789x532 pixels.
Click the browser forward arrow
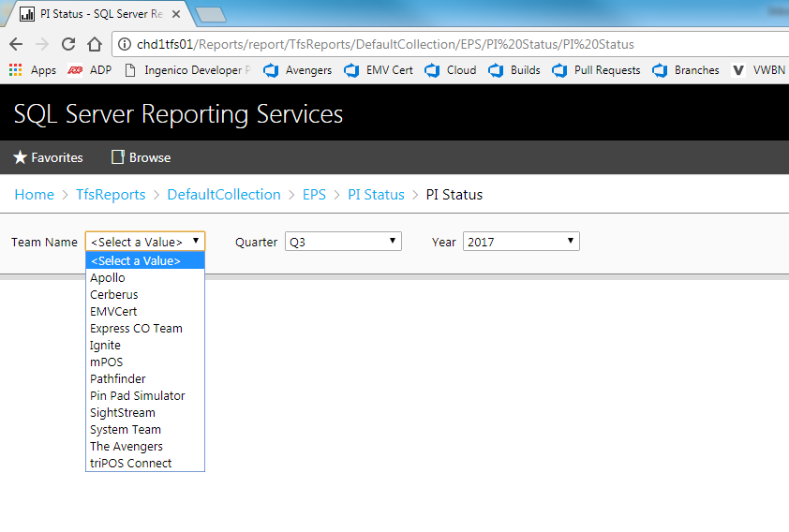pyautogui.click(x=42, y=44)
